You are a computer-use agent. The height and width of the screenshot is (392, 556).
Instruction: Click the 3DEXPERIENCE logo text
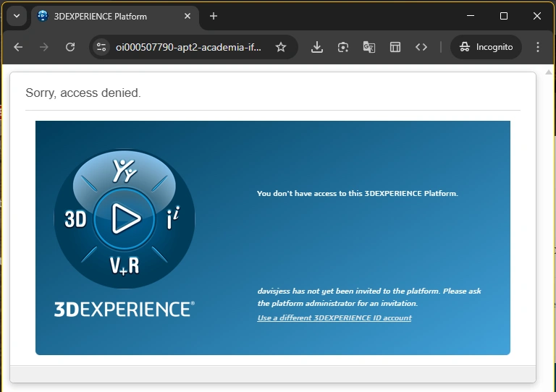pyautogui.click(x=125, y=309)
